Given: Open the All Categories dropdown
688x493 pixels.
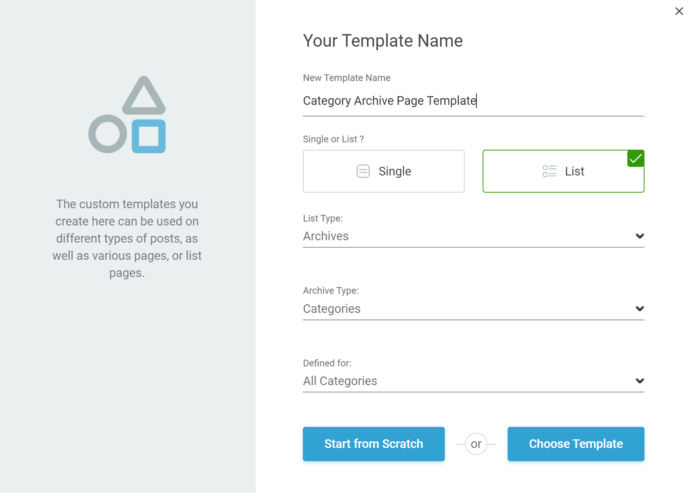Looking at the screenshot, I should coord(473,381).
